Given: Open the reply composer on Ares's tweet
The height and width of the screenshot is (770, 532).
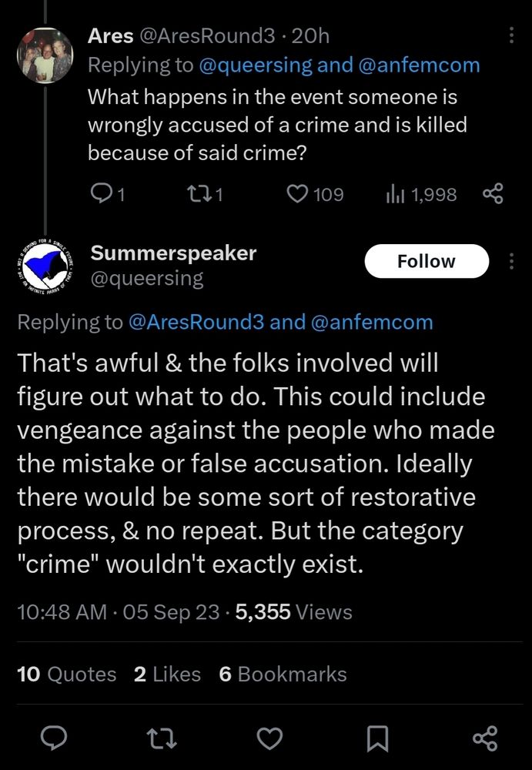Looking at the screenshot, I should tap(102, 194).
